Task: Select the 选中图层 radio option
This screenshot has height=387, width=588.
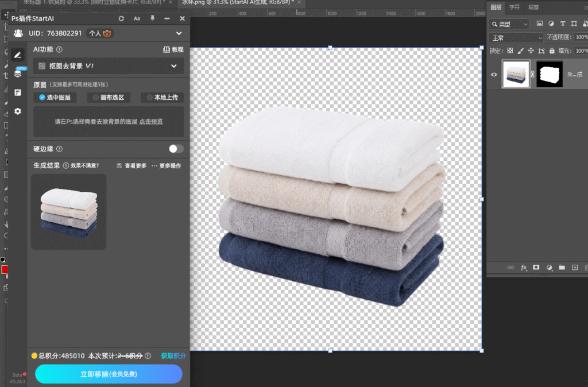Action: [x=55, y=98]
